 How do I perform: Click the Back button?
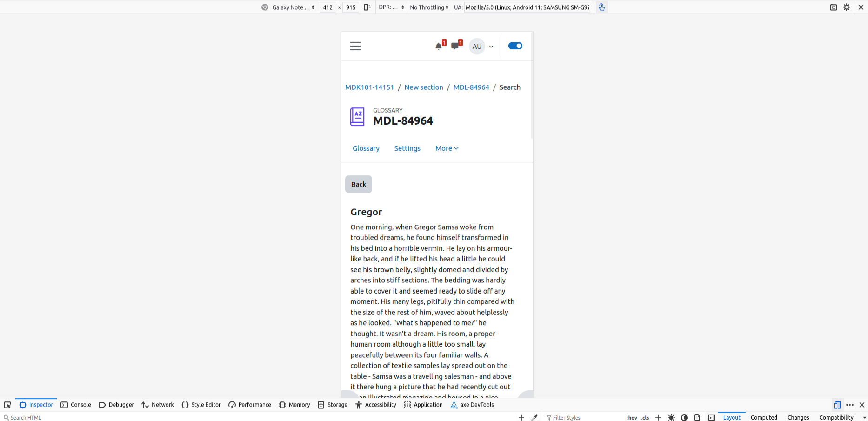click(359, 184)
